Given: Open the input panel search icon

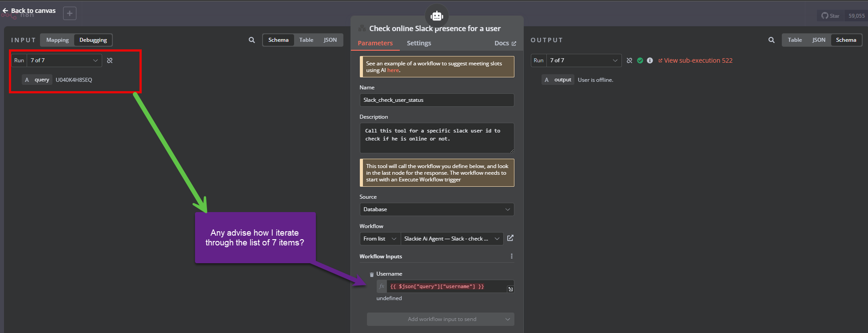Looking at the screenshot, I should [252, 40].
